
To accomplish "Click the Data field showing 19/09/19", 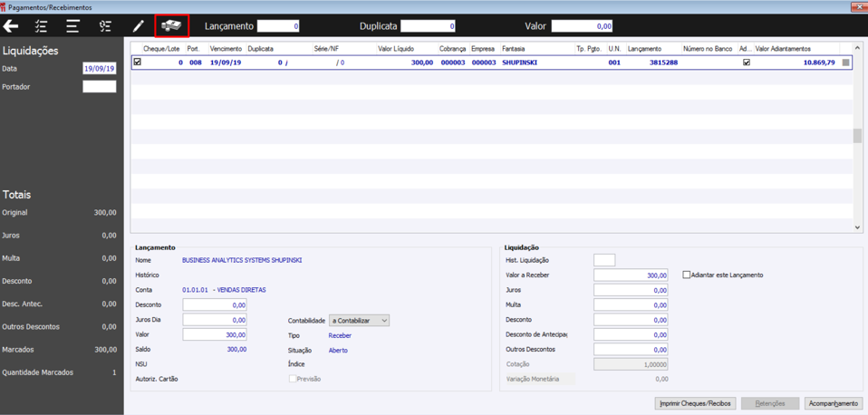I will tap(100, 69).
